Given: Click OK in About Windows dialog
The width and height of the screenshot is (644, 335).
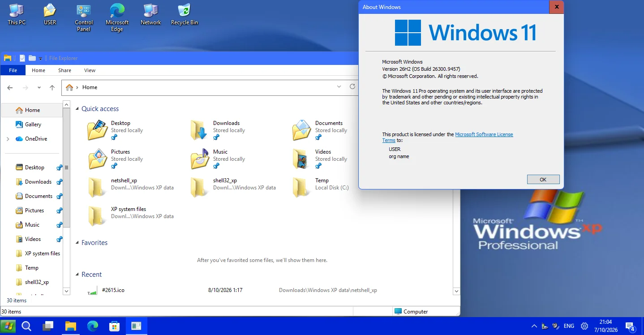Looking at the screenshot, I should click(x=543, y=179).
